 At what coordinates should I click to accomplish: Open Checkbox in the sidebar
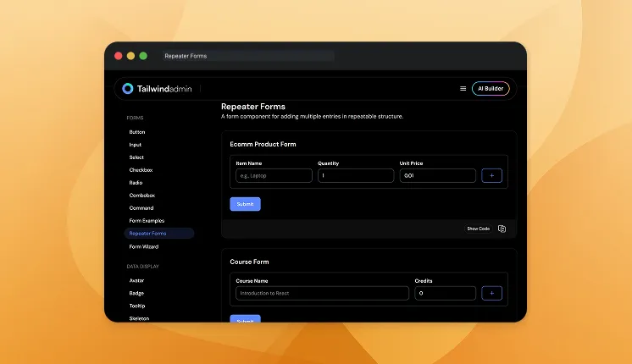(141, 170)
